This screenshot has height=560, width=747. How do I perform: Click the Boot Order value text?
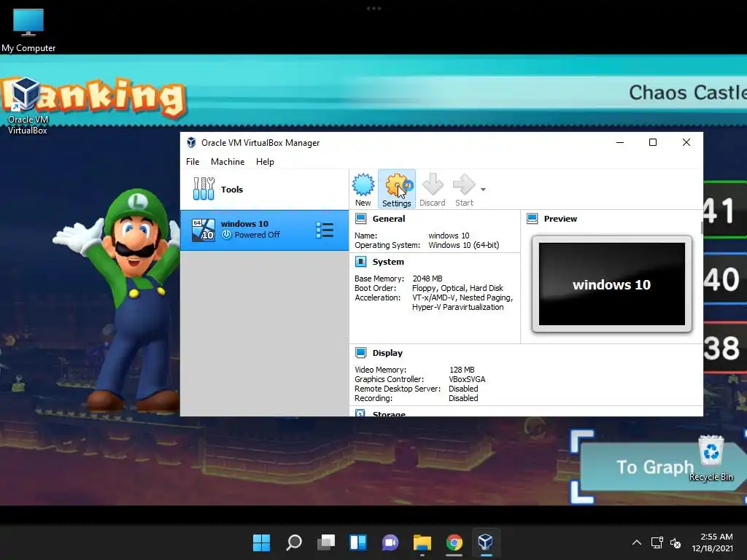click(x=457, y=288)
